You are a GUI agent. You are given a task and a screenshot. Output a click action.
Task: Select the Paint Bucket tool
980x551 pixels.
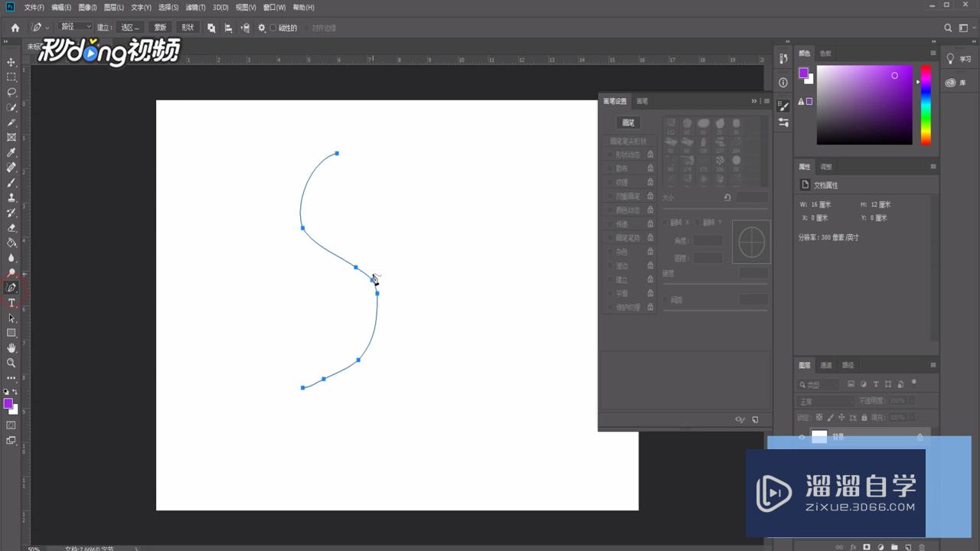tap(11, 243)
